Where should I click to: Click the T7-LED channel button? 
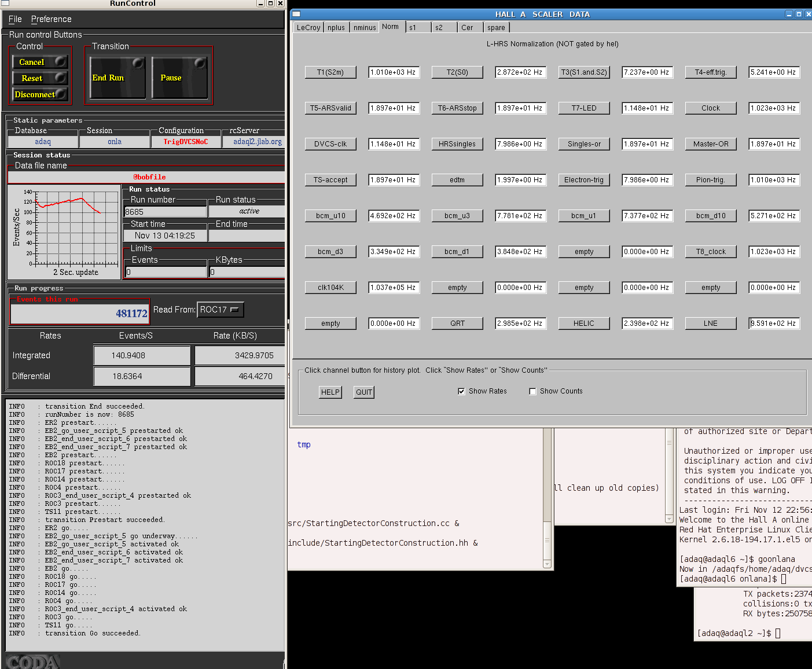(584, 108)
